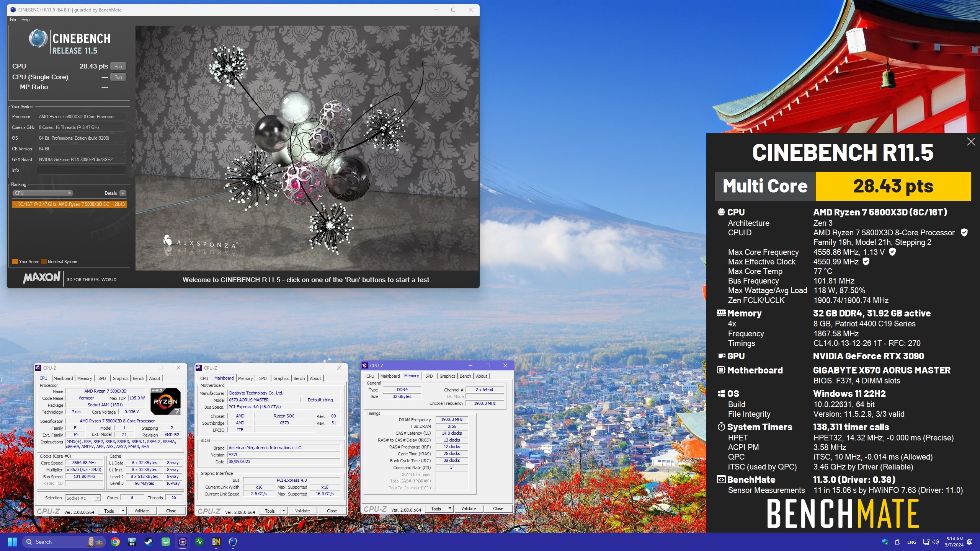Viewport: 980px width, 551px height.
Task: Click CPU-Z Memory window title bar icon
Action: (365, 365)
